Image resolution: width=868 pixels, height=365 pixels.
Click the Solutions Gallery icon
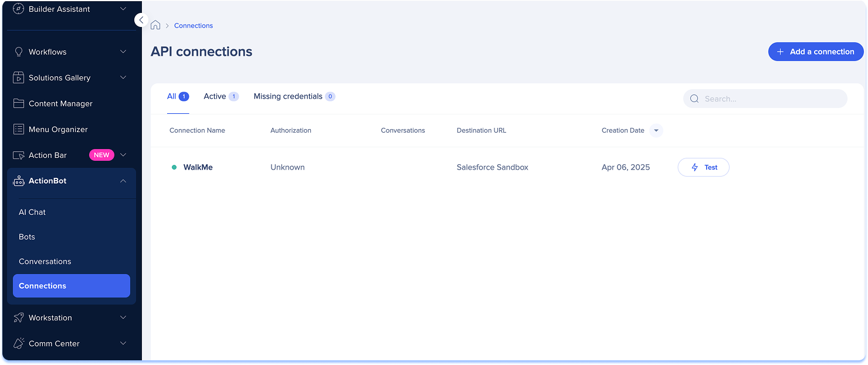[x=19, y=77]
